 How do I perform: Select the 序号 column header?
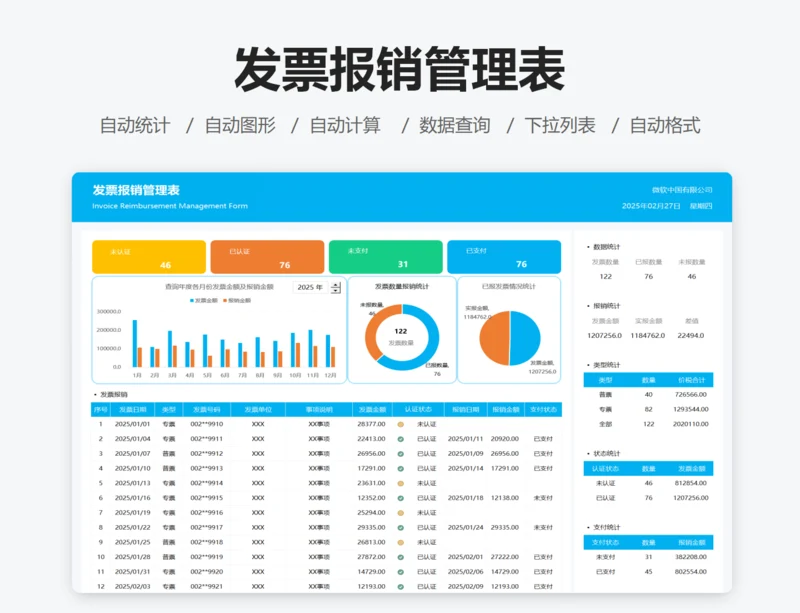[x=101, y=409]
